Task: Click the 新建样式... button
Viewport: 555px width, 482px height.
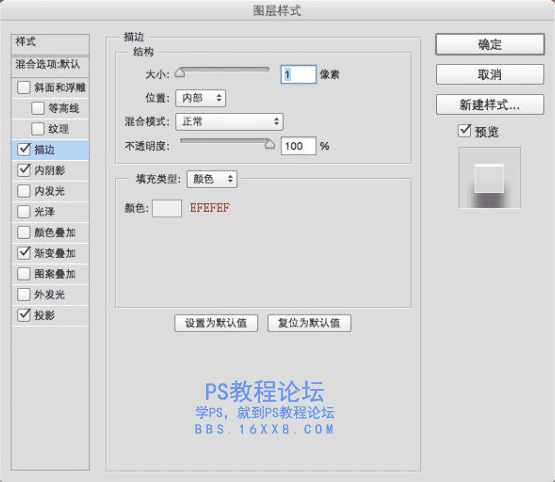Action: click(x=490, y=105)
